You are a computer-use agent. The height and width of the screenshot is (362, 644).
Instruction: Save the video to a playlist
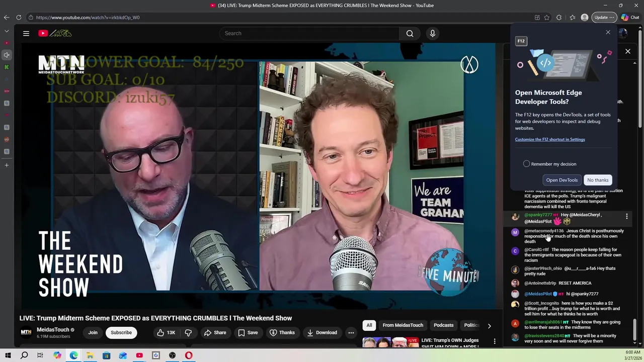248,332
